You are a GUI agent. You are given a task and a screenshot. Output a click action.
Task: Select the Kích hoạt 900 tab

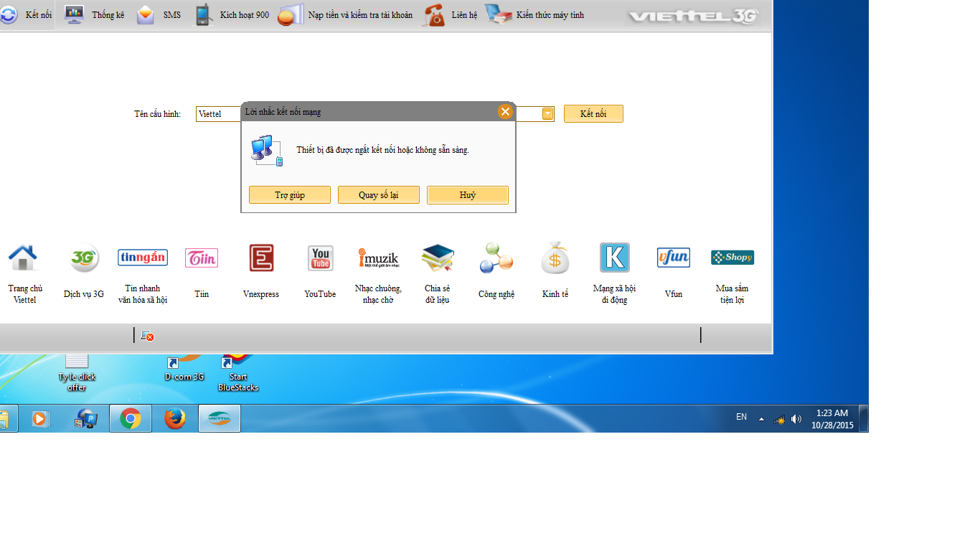(232, 15)
